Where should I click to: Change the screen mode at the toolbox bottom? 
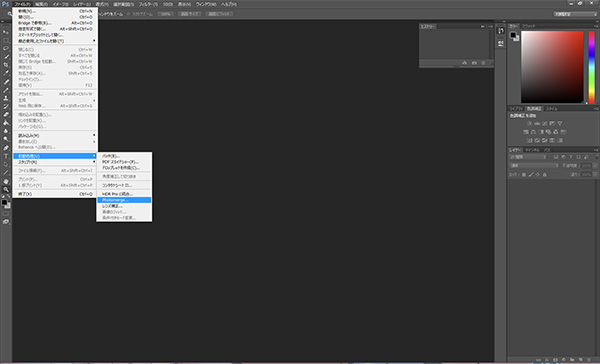[x=6, y=222]
